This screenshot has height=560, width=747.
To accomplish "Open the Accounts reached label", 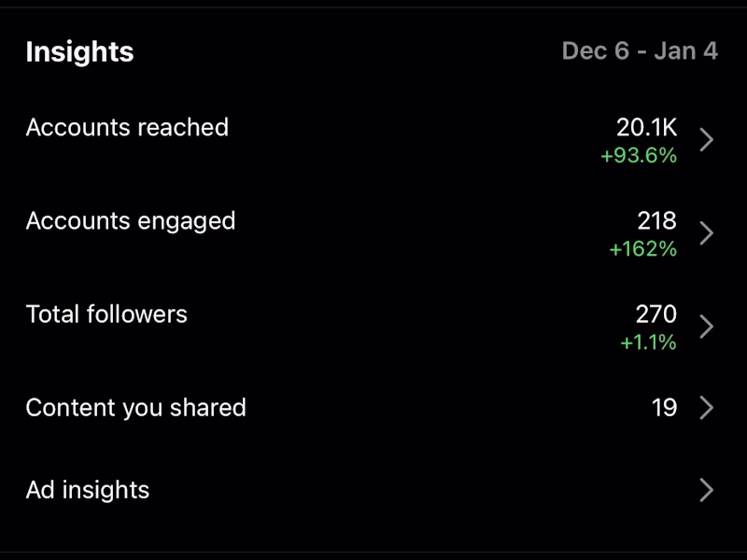I will click(x=127, y=128).
